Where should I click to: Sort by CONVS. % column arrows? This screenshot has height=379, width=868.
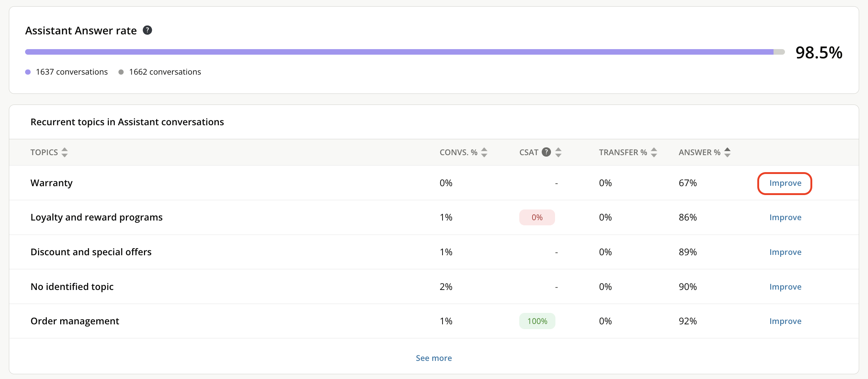(484, 152)
